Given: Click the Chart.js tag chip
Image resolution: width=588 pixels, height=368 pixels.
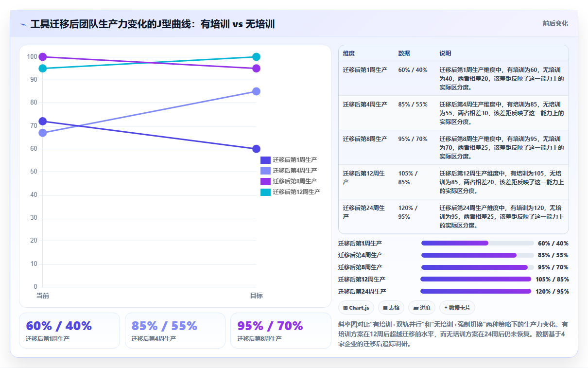Looking at the screenshot, I should point(356,308).
